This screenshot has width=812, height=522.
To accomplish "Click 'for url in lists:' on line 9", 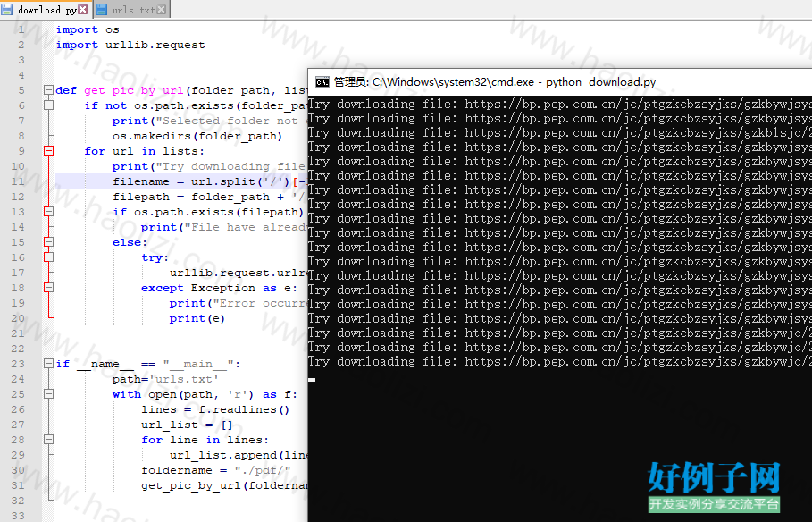I will click(x=145, y=151).
